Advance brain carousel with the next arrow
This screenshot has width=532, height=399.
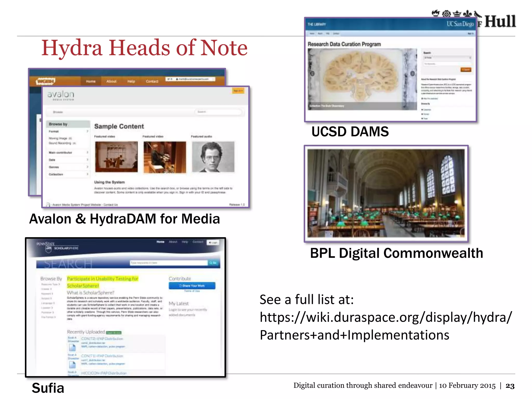click(x=412, y=74)
